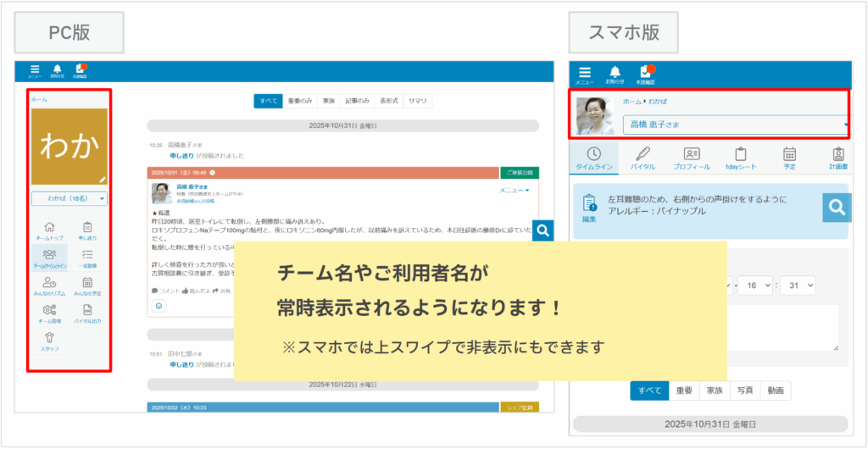Open わかば（18名） team dropdown in PC sidebar

pos(70,198)
